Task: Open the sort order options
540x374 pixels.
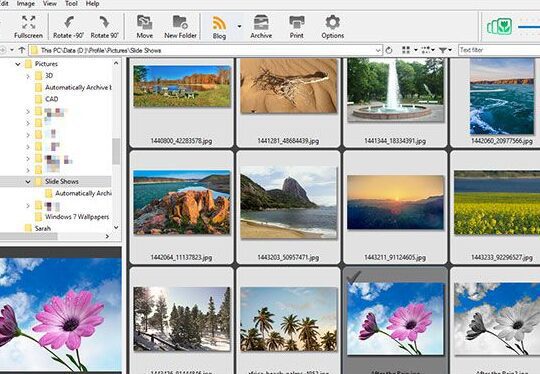Action: tap(428, 50)
